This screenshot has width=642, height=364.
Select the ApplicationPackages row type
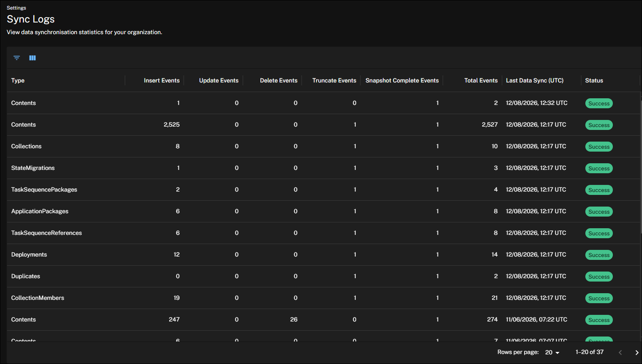point(40,211)
